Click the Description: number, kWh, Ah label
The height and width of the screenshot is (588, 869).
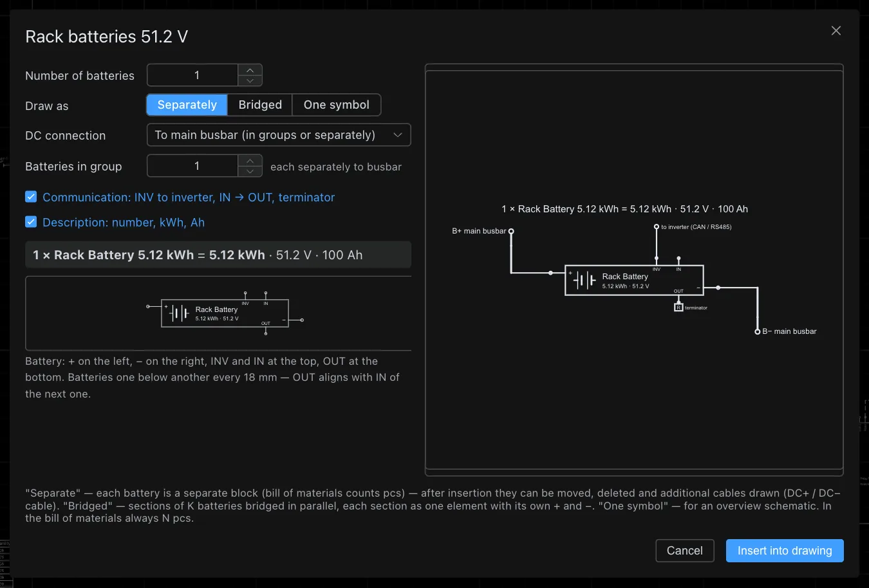click(x=124, y=223)
